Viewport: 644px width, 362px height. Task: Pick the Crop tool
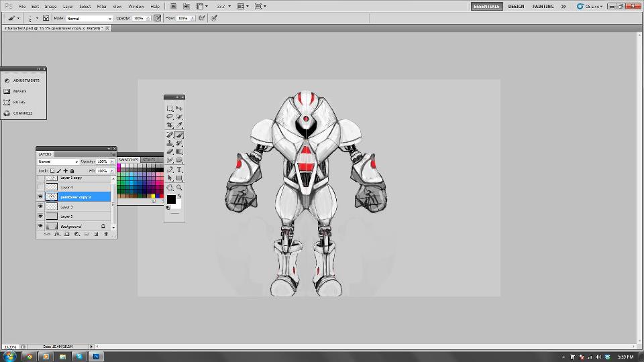170,125
